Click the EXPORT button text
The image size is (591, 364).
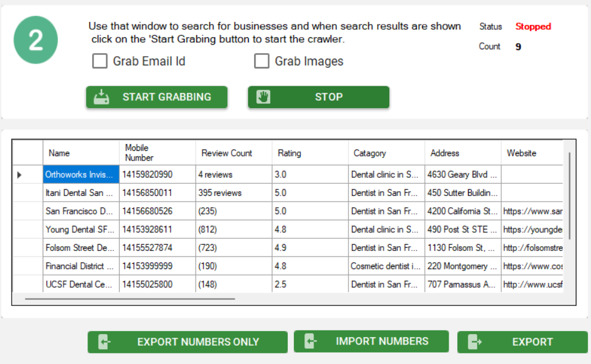click(532, 342)
